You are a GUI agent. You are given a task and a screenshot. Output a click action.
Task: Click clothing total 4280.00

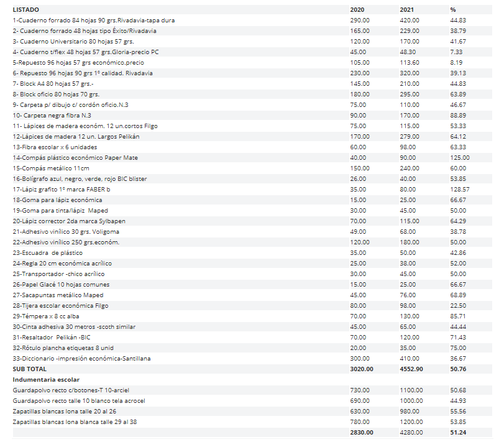[411, 433]
